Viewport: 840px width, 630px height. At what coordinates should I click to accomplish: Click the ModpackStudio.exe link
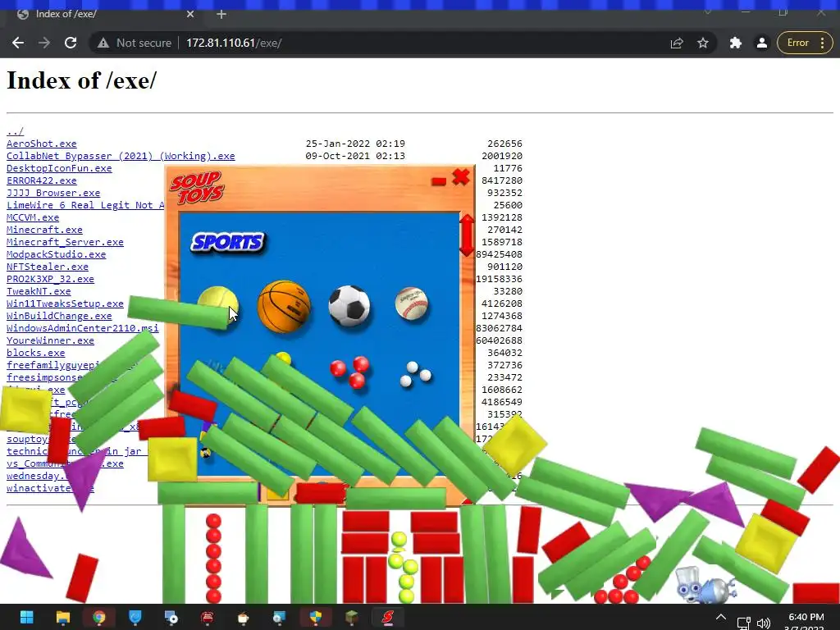pos(57,254)
